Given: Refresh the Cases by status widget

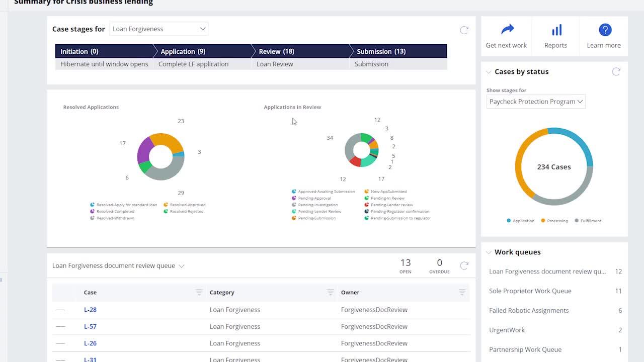Looking at the screenshot, I should pyautogui.click(x=616, y=72).
